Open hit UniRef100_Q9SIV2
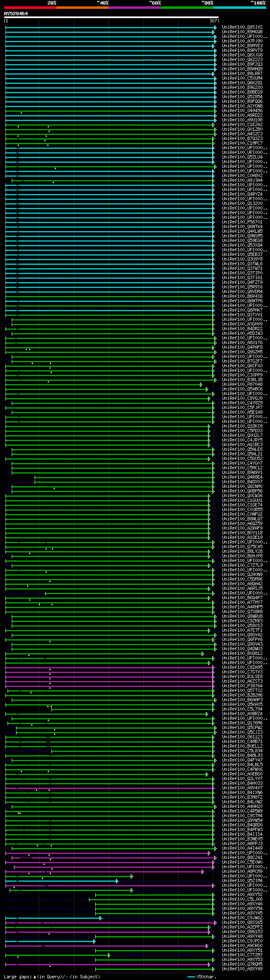270x980 pixels. coord(242,27)
